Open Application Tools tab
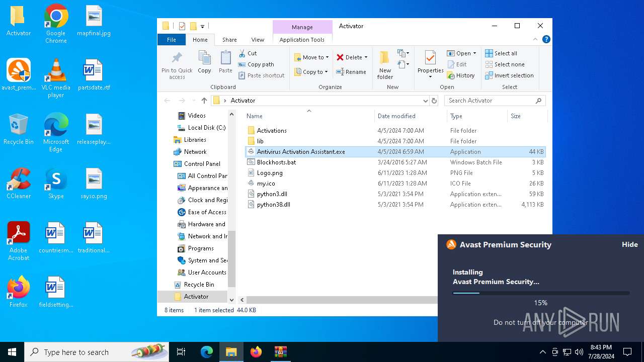The image size is (644, 362). point(302,40)
